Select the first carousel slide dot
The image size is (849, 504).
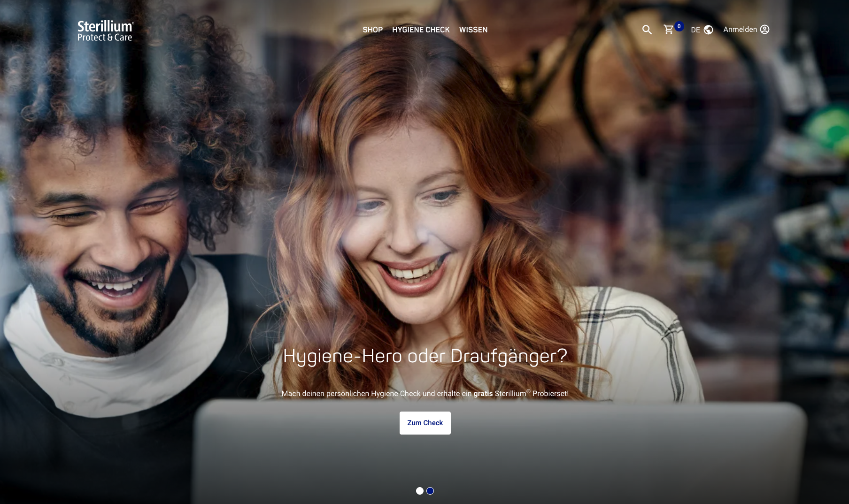point(420,491)
